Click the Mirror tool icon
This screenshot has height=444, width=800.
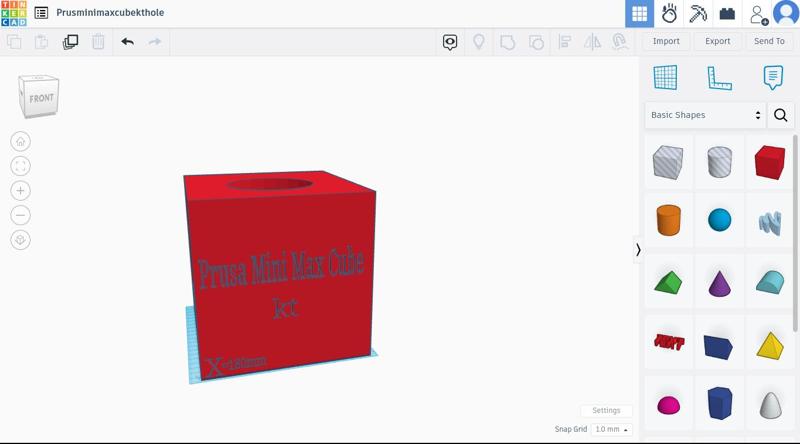click(x=592, y=42)
